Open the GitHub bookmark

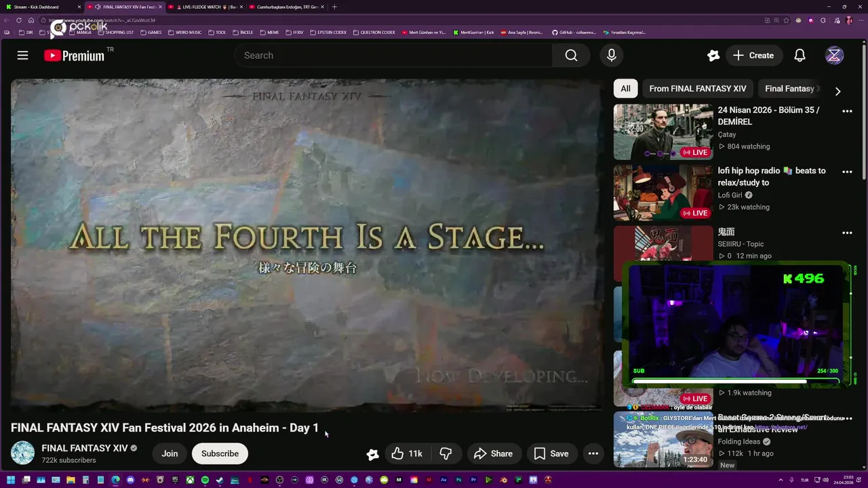[x=574, y=33]
